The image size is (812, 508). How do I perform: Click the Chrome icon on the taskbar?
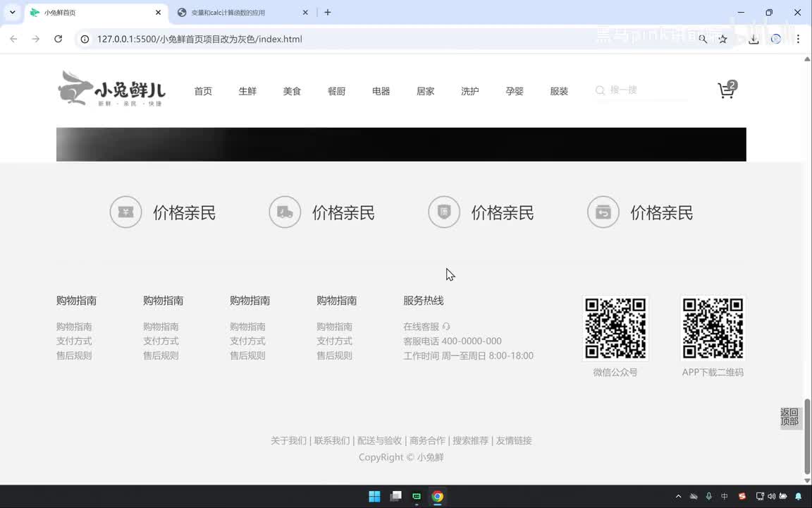pyautogui.click(x=438, y=497)
